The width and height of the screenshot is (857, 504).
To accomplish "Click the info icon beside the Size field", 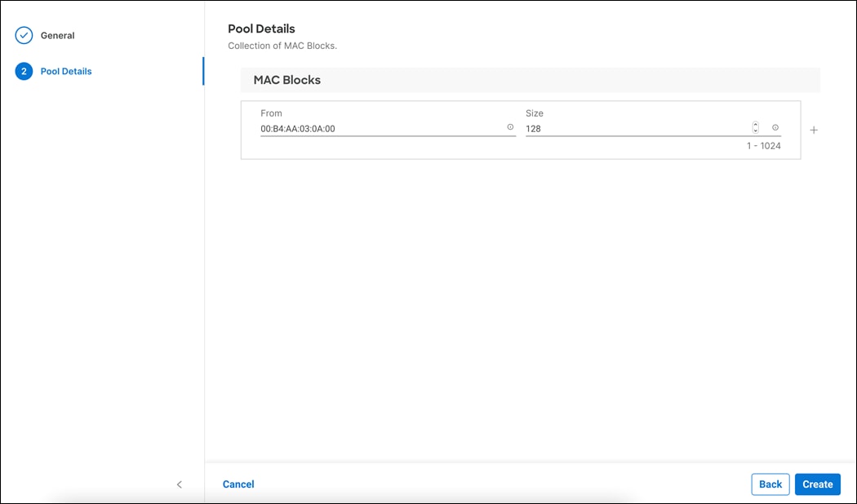I will 774,126.
